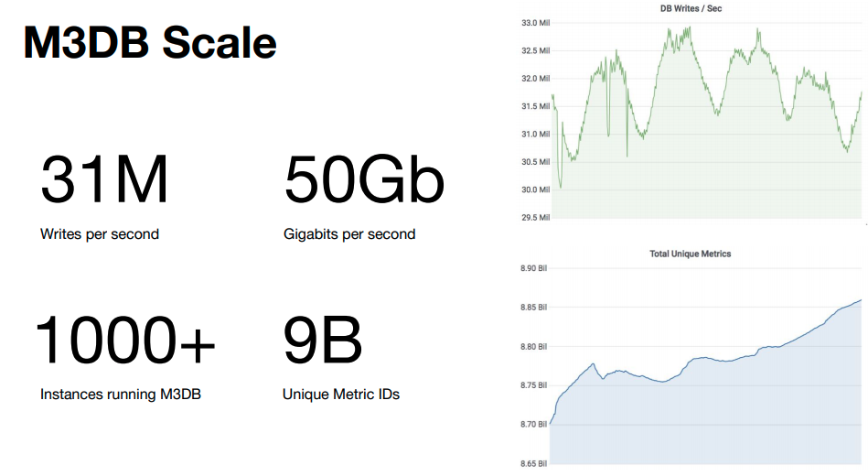Select the large "31M" figure

click(104, 180)
